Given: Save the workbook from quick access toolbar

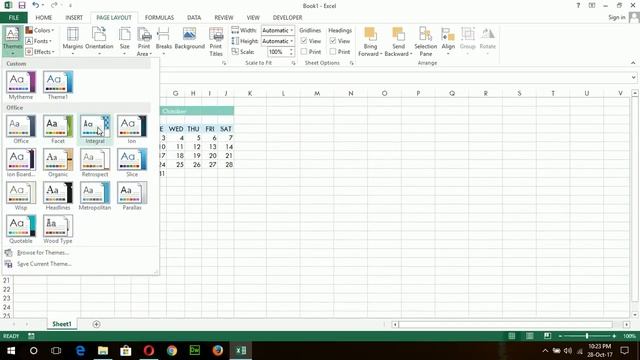Looking at the screenshot, I should [x=22, y=5].
